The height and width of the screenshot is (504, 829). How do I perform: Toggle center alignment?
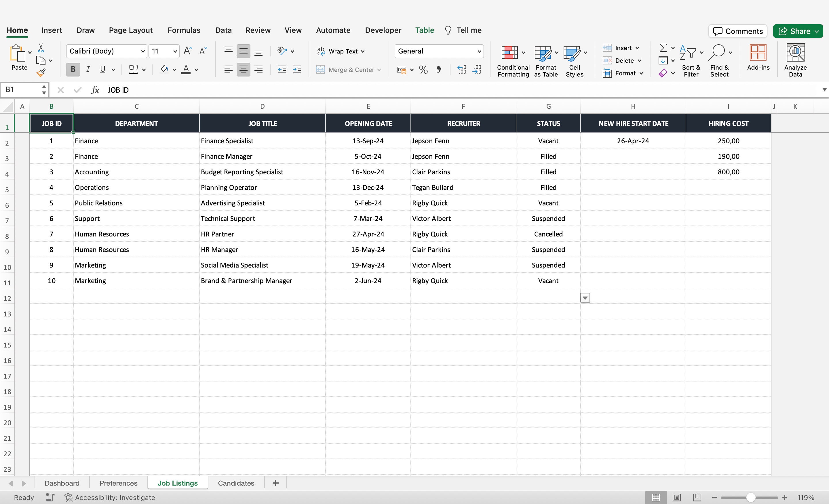(x=243, y=70)
